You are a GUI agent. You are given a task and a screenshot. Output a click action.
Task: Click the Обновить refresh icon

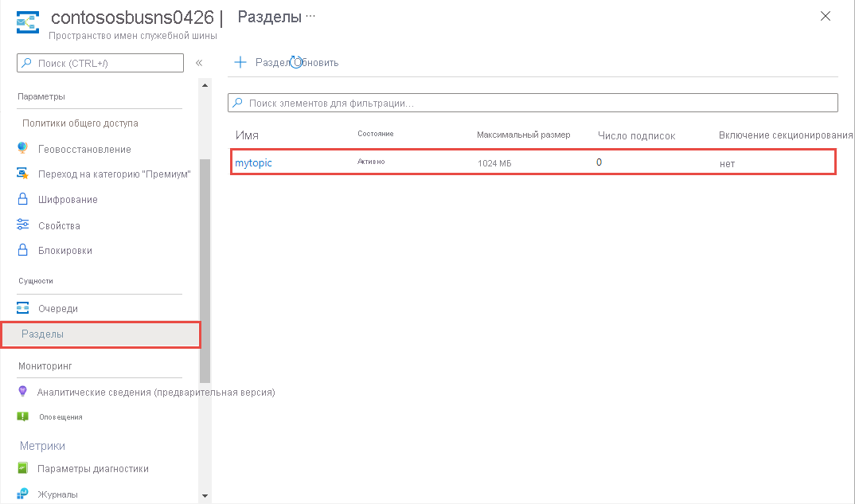(x=295, y=62)
